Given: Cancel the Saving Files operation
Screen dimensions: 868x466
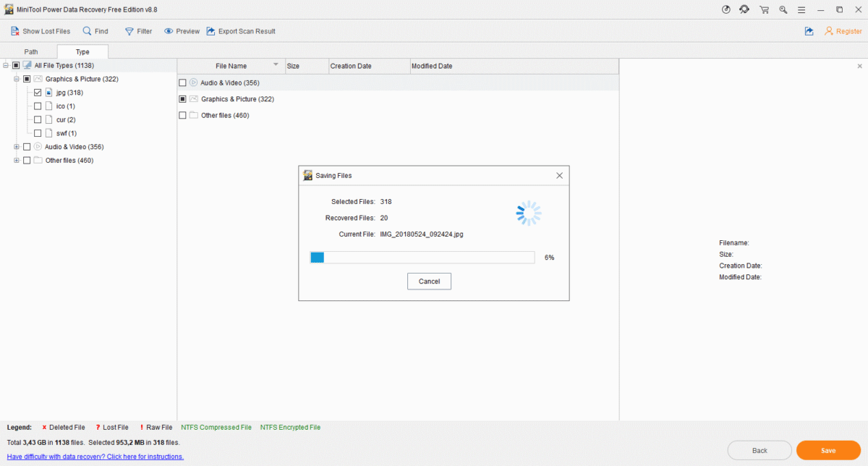Looking at the screenshot, I should (x=429, y=281).
